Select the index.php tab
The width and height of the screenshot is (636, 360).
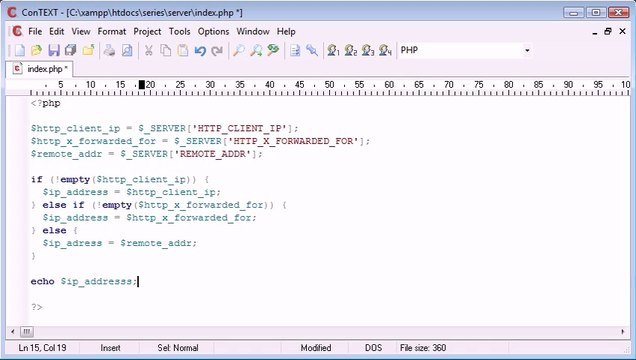(x=40, y=69)
